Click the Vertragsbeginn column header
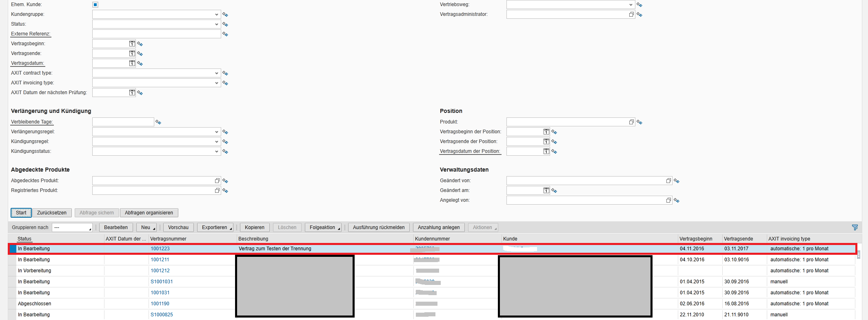Viewport: 868px width, 320px height. [696, 239]
